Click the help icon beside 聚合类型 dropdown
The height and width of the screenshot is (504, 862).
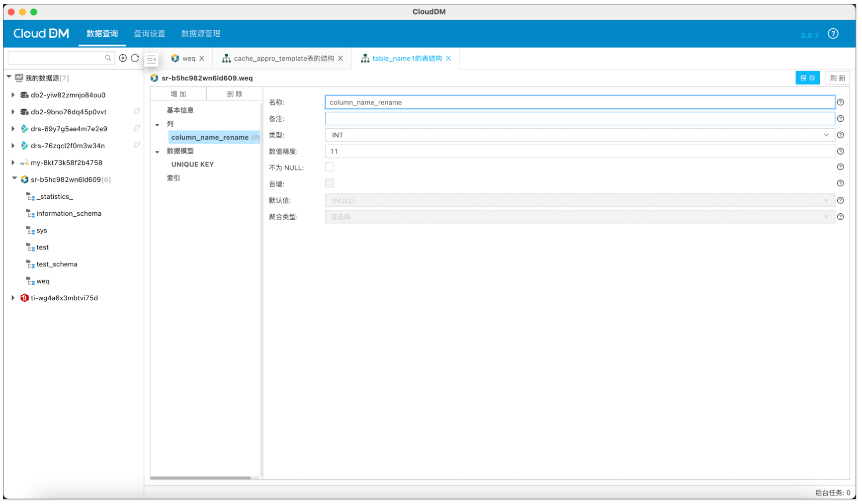(x=840, y=217)
